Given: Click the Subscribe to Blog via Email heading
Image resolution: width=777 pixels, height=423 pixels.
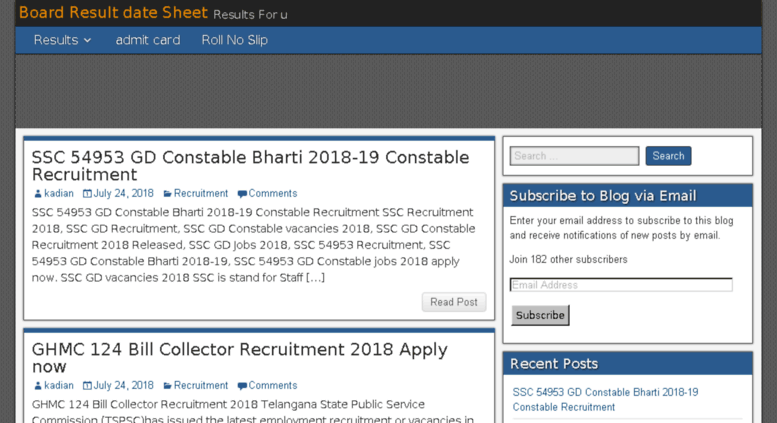Looking at the screenshot, I should (x=603, y=196).
